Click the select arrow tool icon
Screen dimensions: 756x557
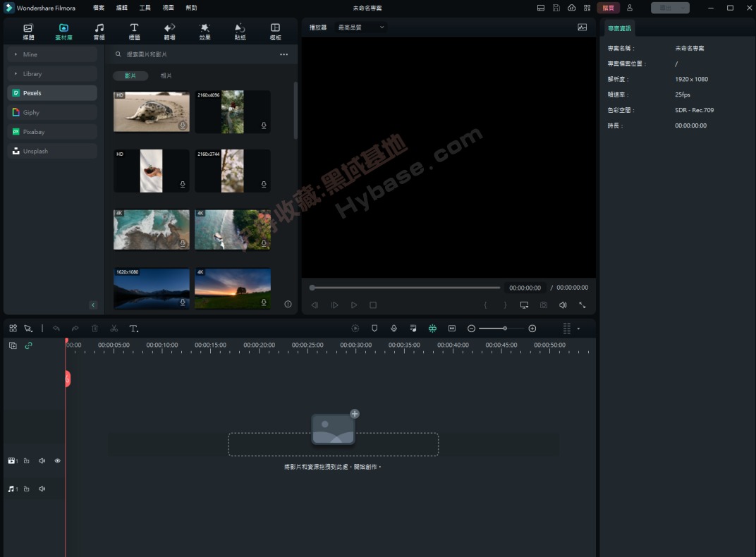[x=28, y=329]
